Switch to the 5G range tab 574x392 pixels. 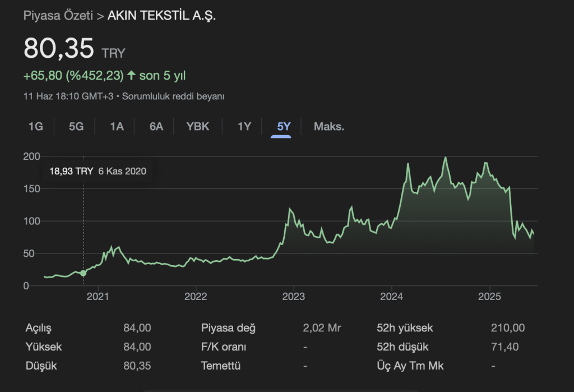[76, 126]
